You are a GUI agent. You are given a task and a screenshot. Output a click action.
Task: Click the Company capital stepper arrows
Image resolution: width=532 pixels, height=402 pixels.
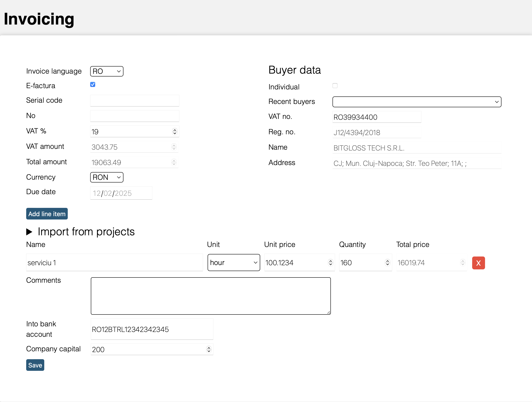click(x=209, y=349)
